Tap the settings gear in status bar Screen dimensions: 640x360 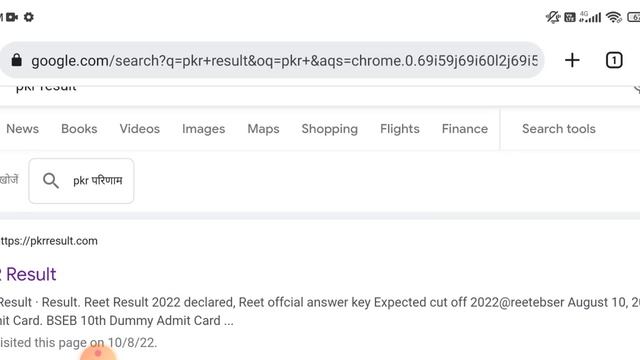(x=29, y=17)
